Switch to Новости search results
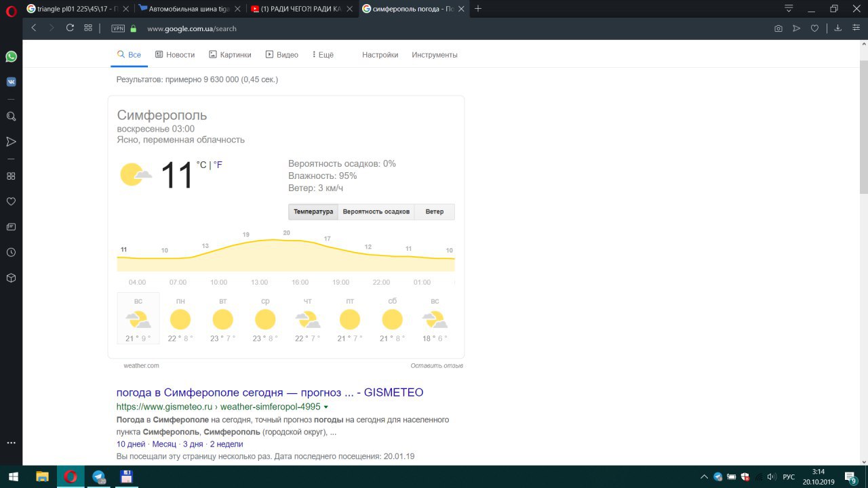Viewport: 868px width, 488px height. pos(175,55)
